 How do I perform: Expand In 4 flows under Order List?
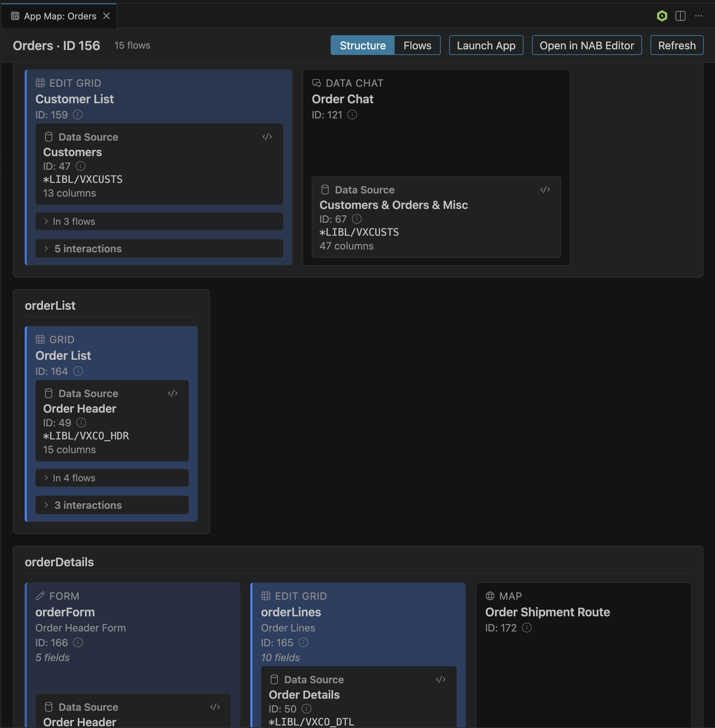coord(112,478)
